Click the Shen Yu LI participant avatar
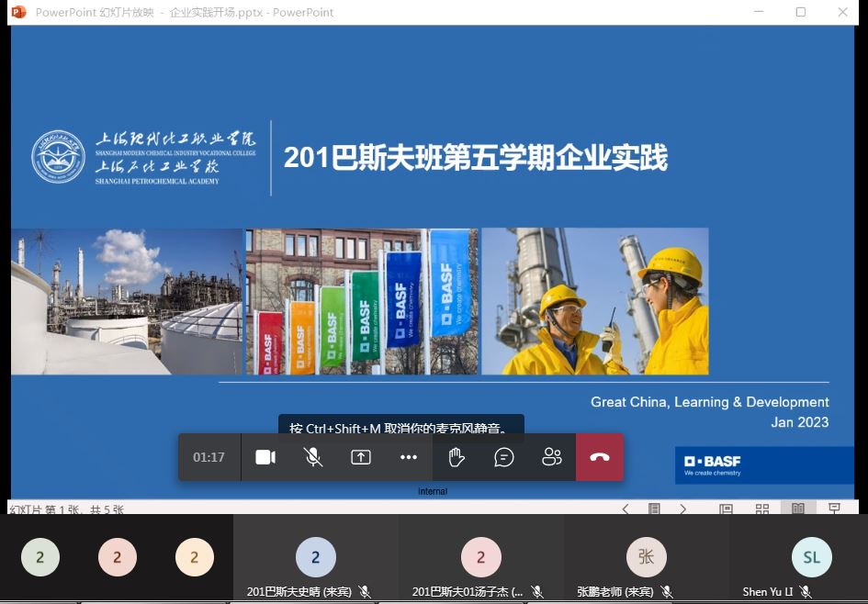Image resolution: width=868 pixels, height=604 pixels. 811,557
